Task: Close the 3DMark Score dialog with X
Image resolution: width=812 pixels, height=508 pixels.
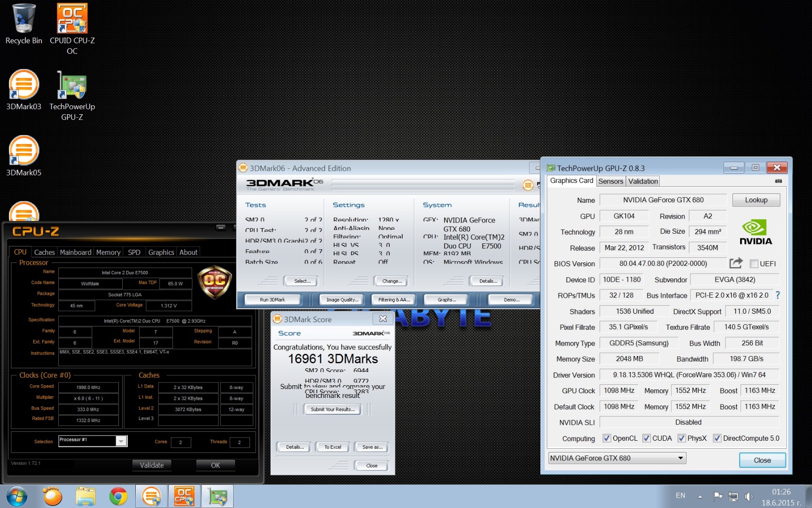Action: coord(383,319)
